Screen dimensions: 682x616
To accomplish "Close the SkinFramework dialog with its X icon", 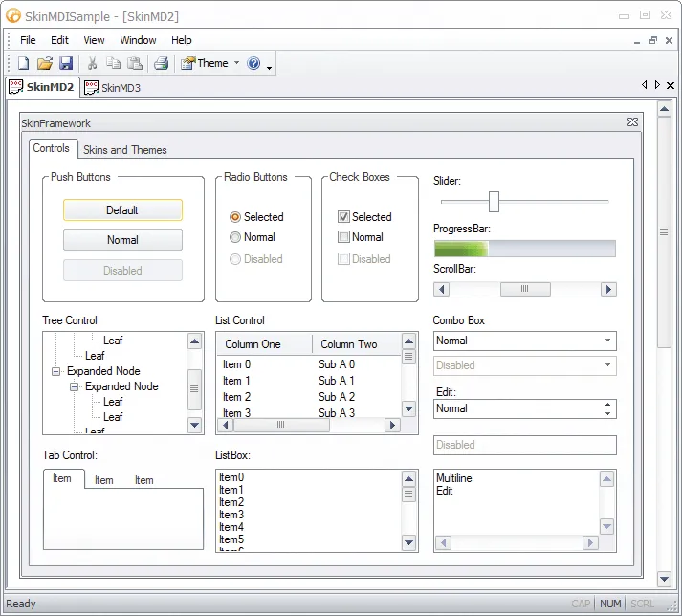I will 632,122.
